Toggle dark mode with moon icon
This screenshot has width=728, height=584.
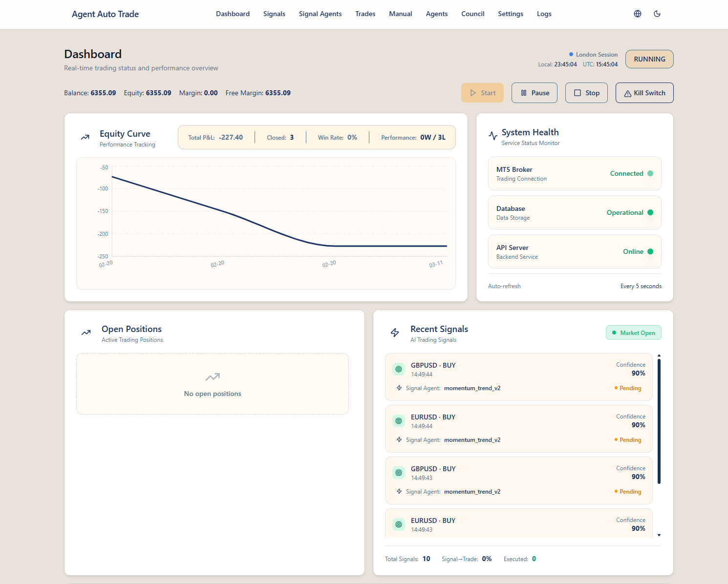[x=657, y=14]
